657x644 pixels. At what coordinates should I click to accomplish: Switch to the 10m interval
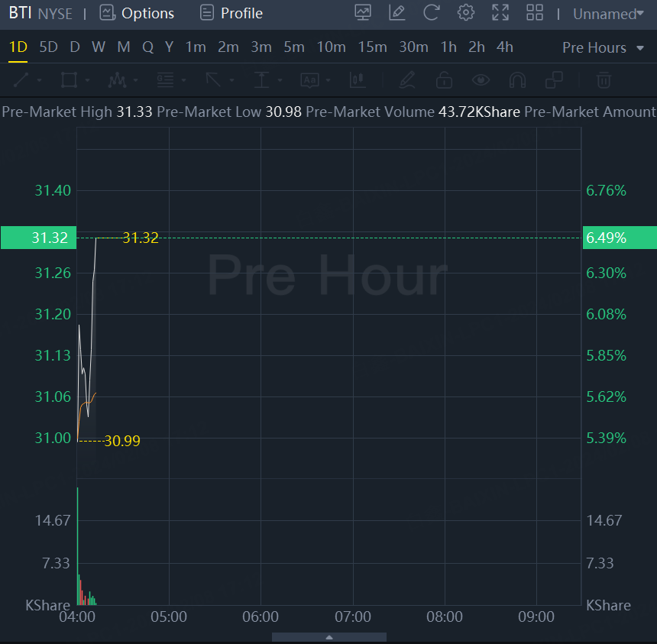click(331, 47)
